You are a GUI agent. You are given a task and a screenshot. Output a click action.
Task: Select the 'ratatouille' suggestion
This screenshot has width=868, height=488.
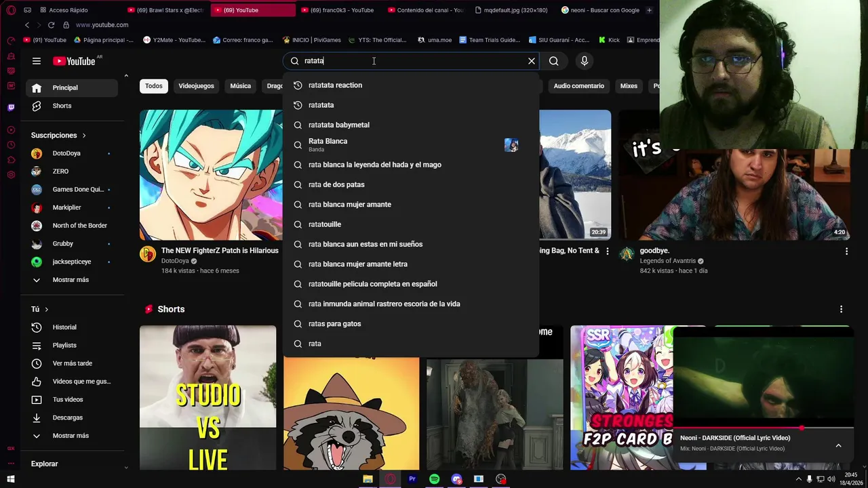[x=411, y=224]
